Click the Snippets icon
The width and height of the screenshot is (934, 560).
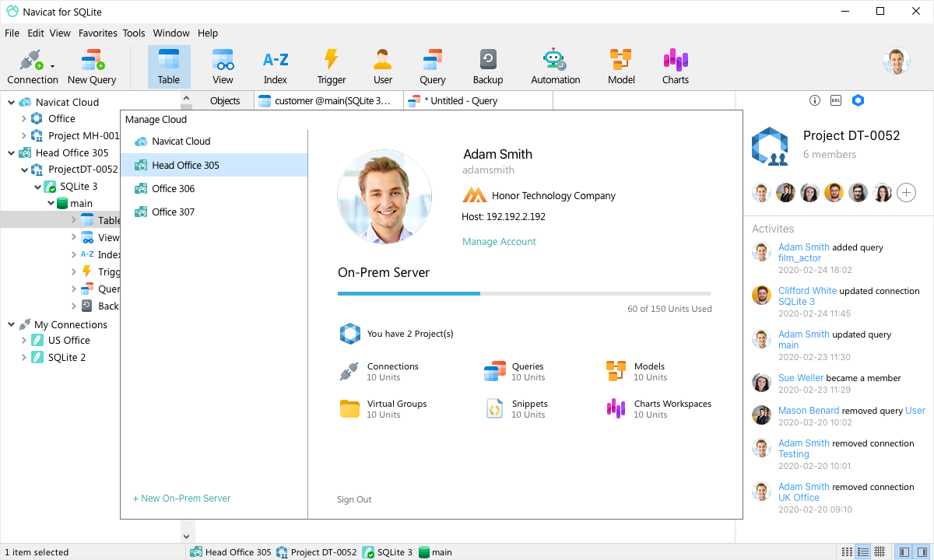click(x=494, y=409)
